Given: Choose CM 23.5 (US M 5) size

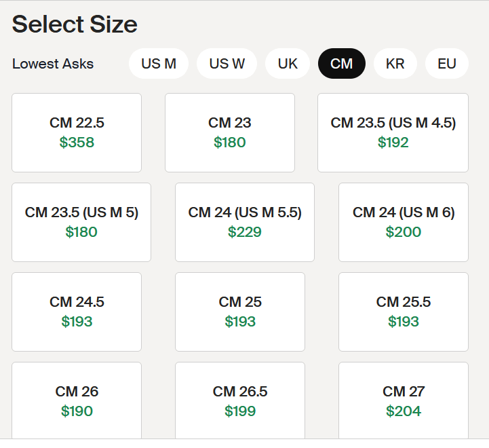Looking at the screenshot, I should (81, 222).
